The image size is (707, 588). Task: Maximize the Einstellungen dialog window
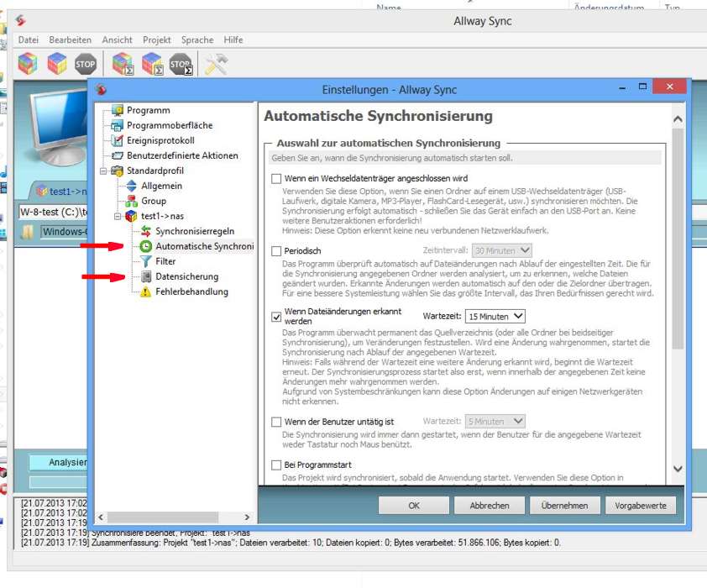(642, 87)
